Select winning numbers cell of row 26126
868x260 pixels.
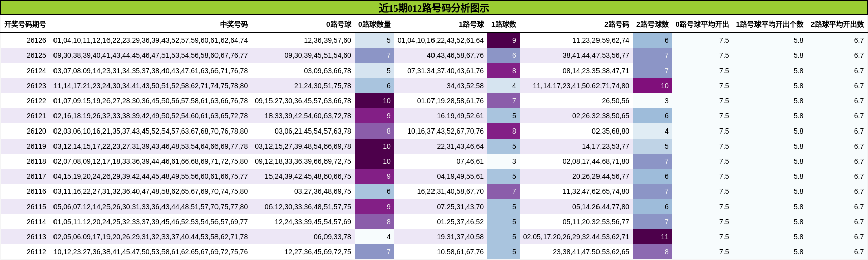click(x=150, y=40)
